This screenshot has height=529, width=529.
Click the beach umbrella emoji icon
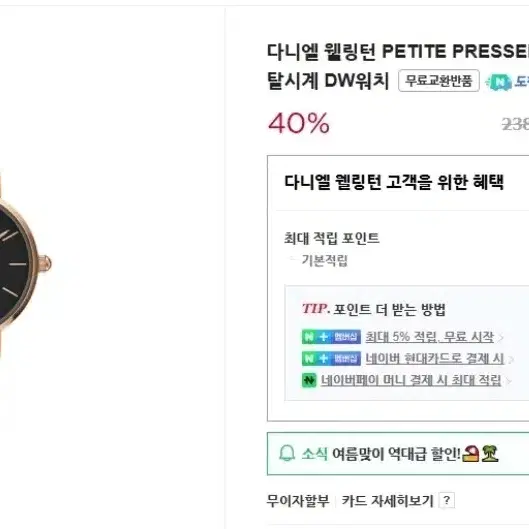coord(471,453)
